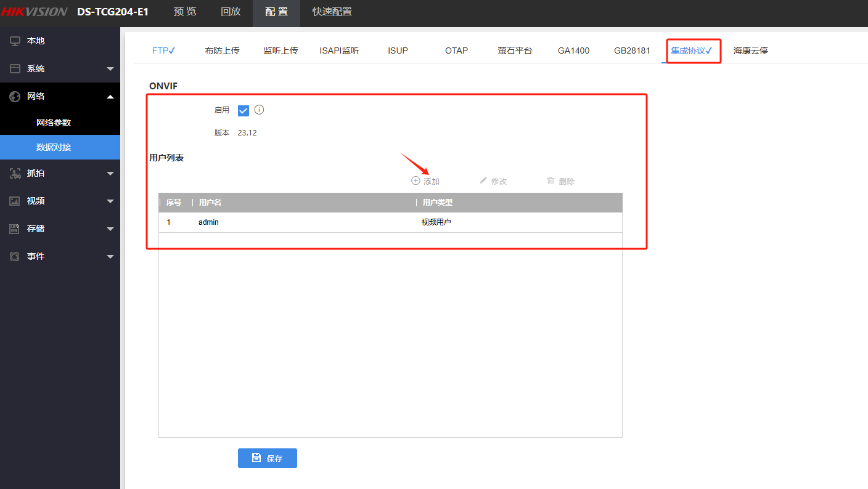This screenshot has width=868, height=489.
Task: Switch to the 海康云停 tab
Action: (x=750, y=51)
